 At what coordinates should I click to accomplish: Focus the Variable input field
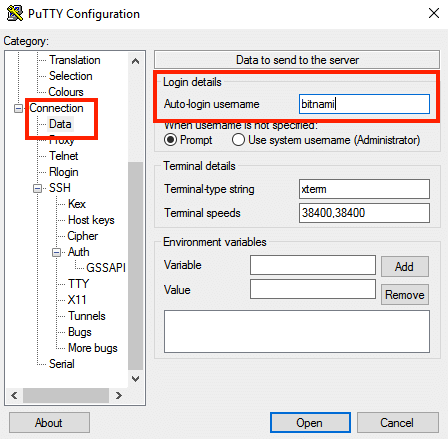[313, 265]
